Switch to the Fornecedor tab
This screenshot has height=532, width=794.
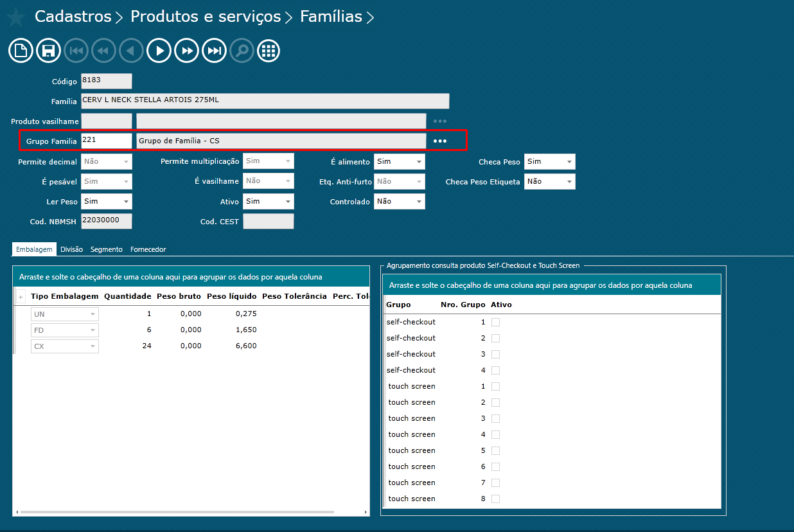(148, 249)
